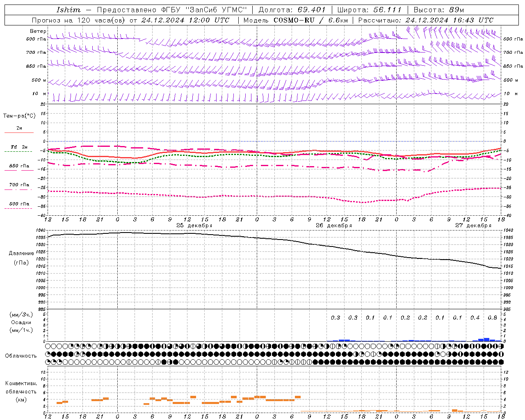Select the 'Долгота: 69.401' longitude text
The height and width of the screenshot is (420, 525).
[292, 9]
